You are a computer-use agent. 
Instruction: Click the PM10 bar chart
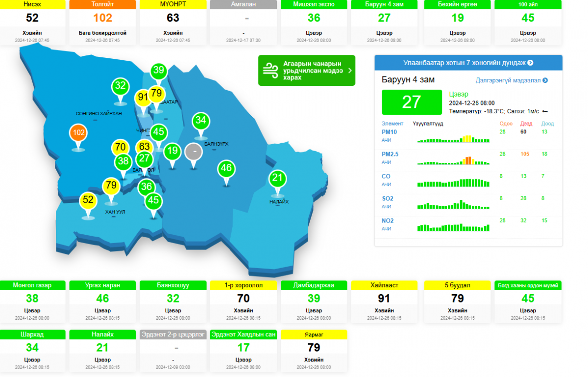click(453, 139)
